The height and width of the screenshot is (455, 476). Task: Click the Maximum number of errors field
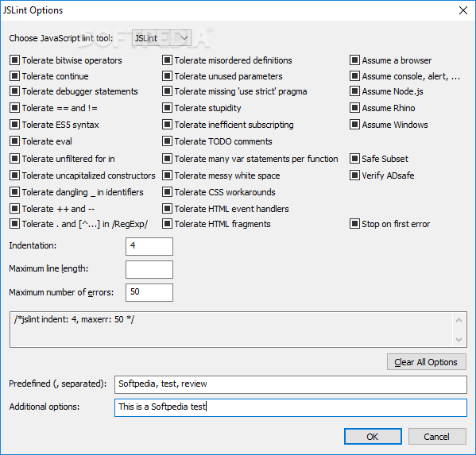point(149,292)
